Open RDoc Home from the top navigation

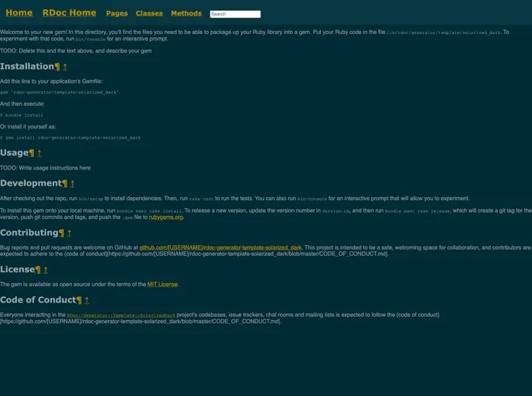point(70,13)
